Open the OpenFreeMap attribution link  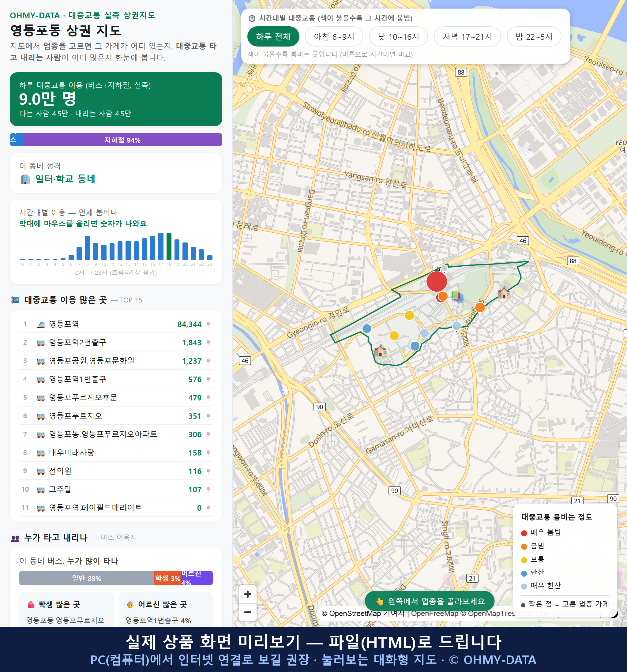(434, 613)
